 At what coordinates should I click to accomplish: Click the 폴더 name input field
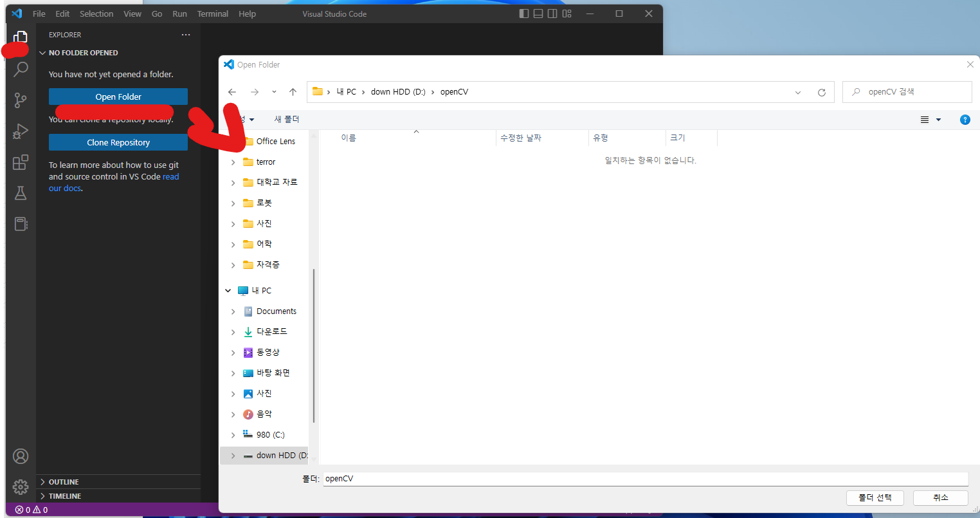tap(646, 479)
